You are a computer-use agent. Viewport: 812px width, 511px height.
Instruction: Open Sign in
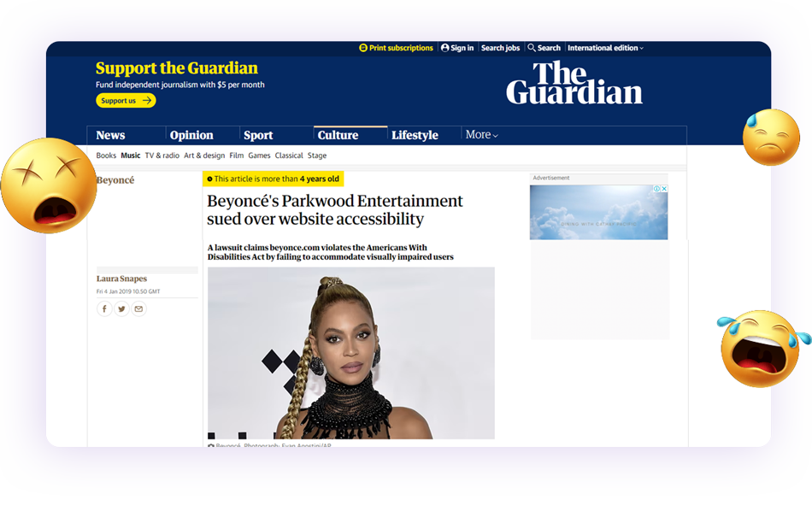pos(457,48)
